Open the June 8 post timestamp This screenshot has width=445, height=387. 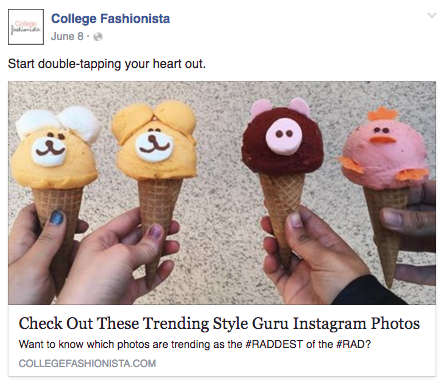click(67, 36)
